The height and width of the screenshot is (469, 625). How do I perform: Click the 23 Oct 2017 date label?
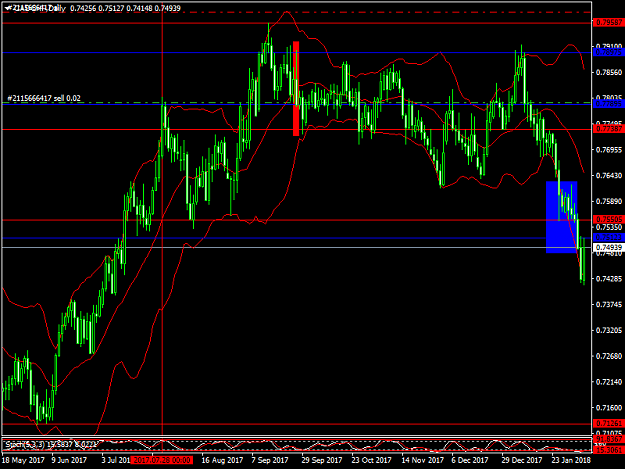click(x=371, y=460)
